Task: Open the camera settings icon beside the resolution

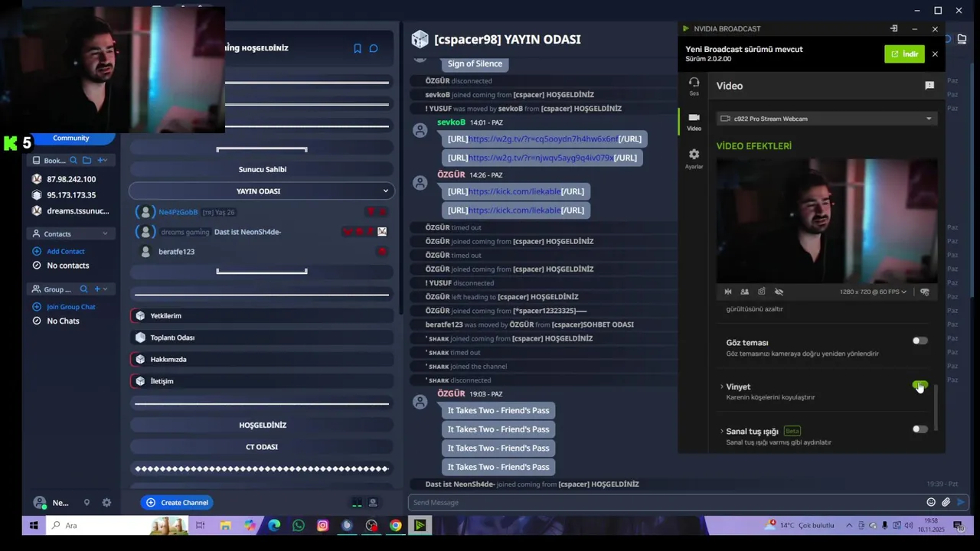Action: pyautogui.click(x=925, y=292)
